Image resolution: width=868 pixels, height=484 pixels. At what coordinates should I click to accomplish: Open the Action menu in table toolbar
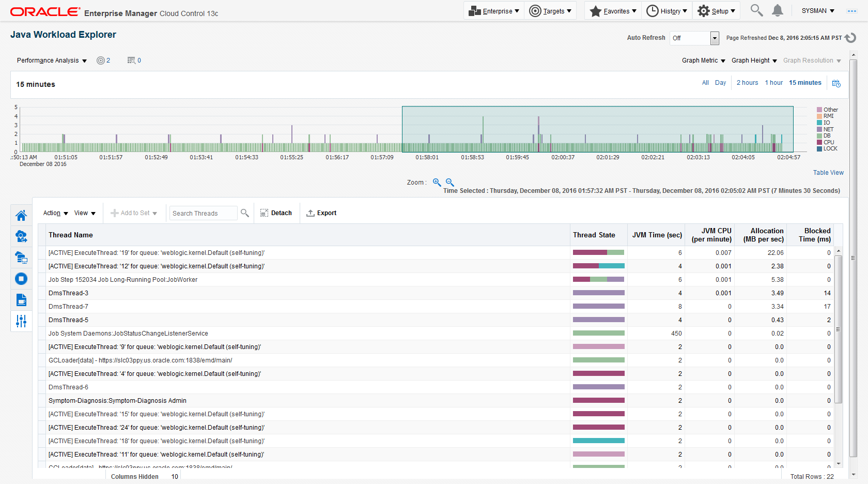(x=55, y=213)
